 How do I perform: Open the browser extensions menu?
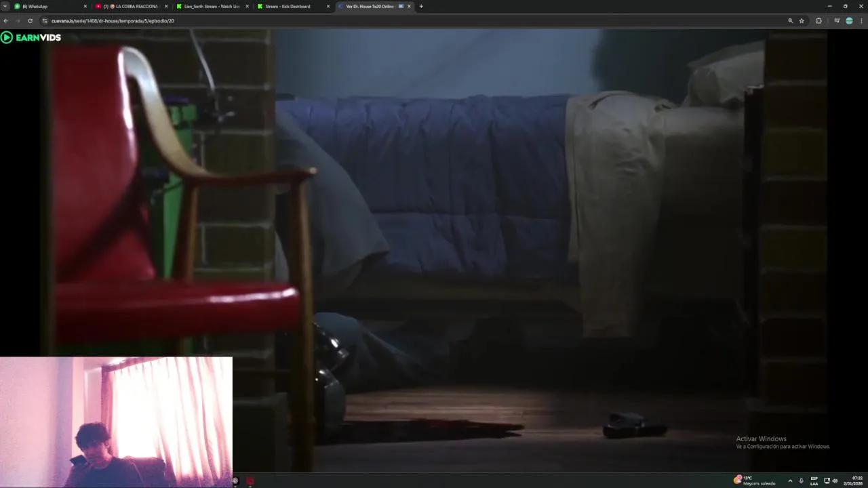pyautogui.click(x=818, y=21)
